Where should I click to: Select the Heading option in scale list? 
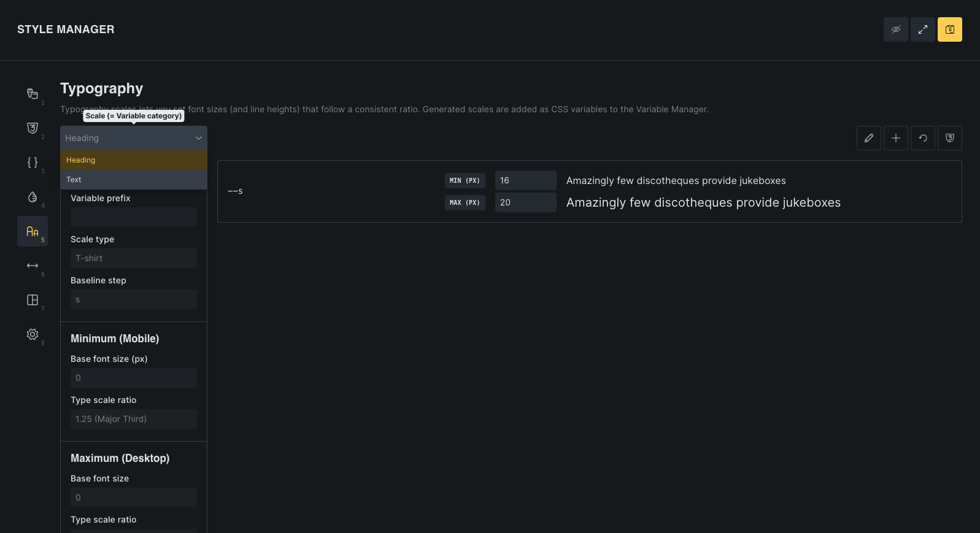[133, 160]
